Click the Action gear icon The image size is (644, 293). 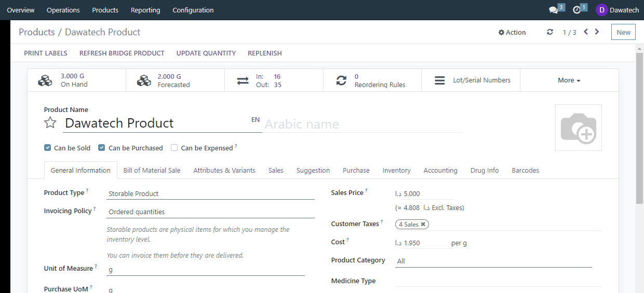point(501,32)
